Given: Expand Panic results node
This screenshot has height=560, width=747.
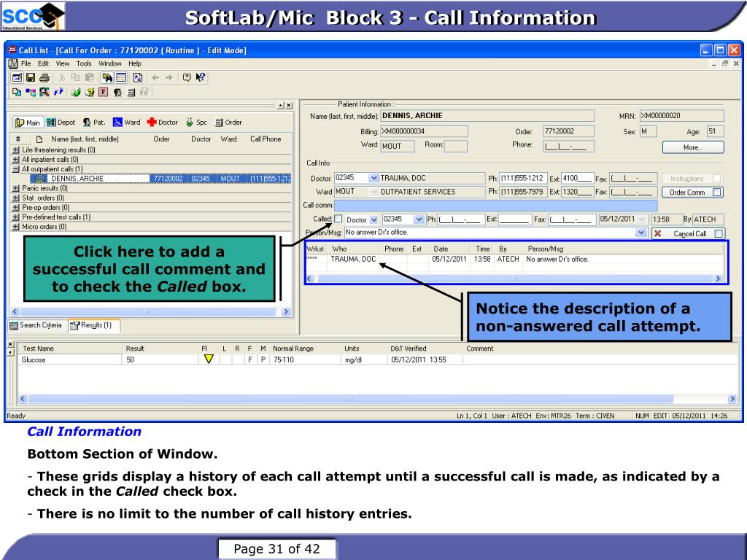Looking at the screenshot, I should coord(16,188).
